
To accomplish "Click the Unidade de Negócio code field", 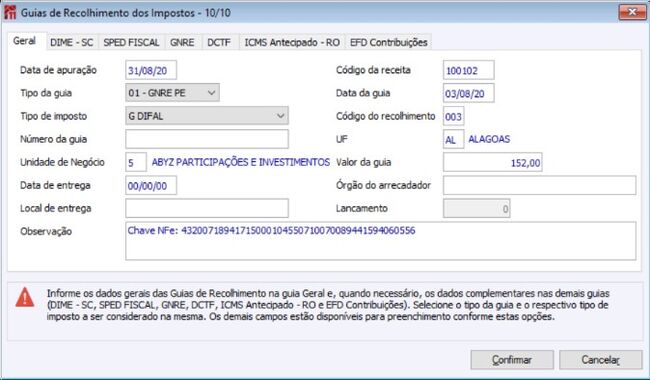I will pyautogui.click(x=136, y=162).
